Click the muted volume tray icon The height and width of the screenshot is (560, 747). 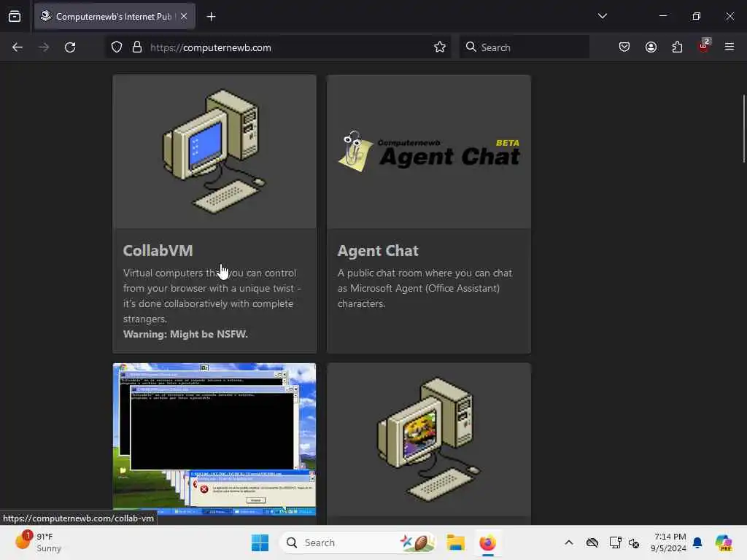click(634, 542)
